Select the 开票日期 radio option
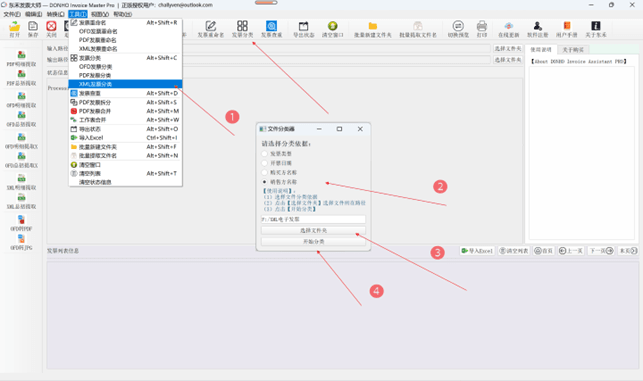 point(264,163)
